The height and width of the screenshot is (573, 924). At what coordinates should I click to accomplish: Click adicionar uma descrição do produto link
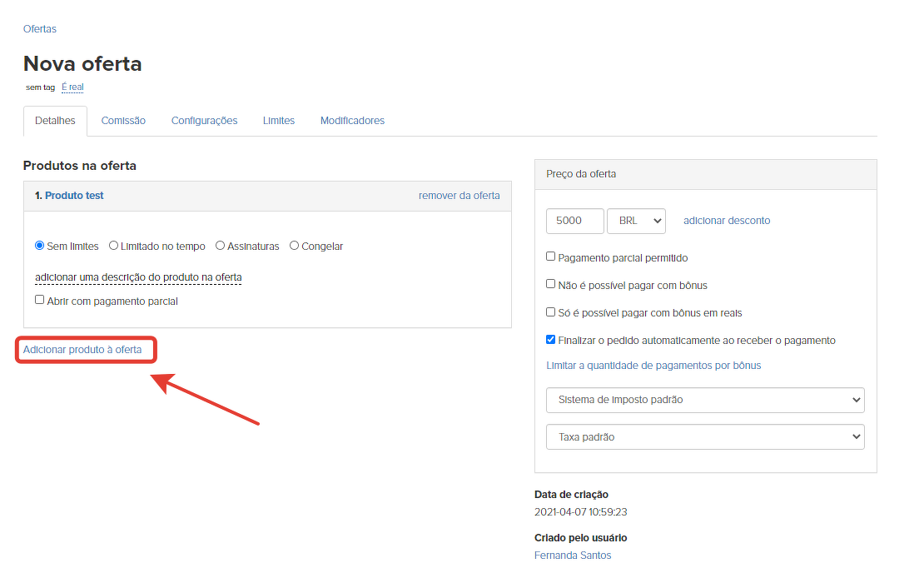pyautogui.click(x=138, y=277)
